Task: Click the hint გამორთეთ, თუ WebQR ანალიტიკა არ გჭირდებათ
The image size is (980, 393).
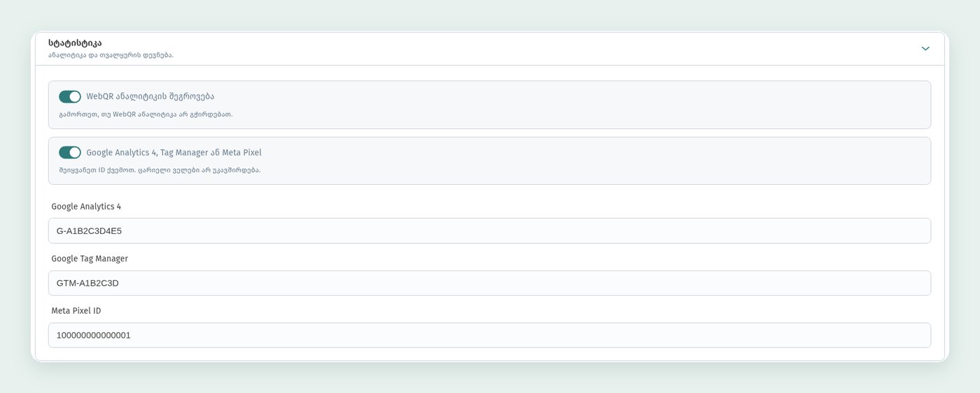Action: 146,114
